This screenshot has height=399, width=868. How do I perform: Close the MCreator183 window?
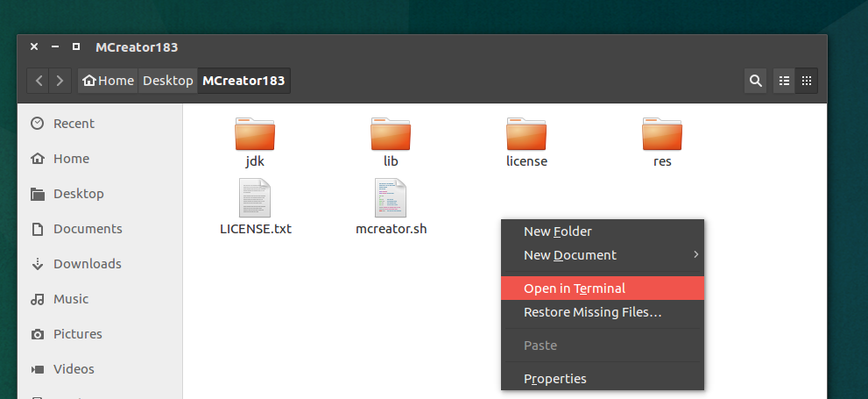pyautogui.click(x=34, y=46)
